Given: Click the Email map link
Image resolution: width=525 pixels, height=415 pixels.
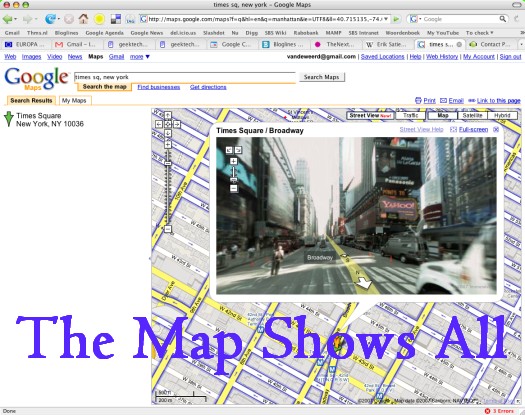Looking at the screenshot, I should coord(452,100).
